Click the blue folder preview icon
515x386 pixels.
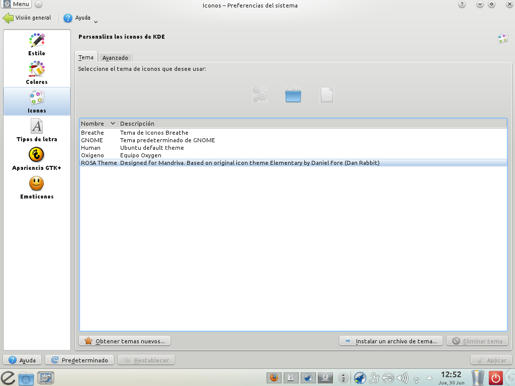(x=293, y=96)
